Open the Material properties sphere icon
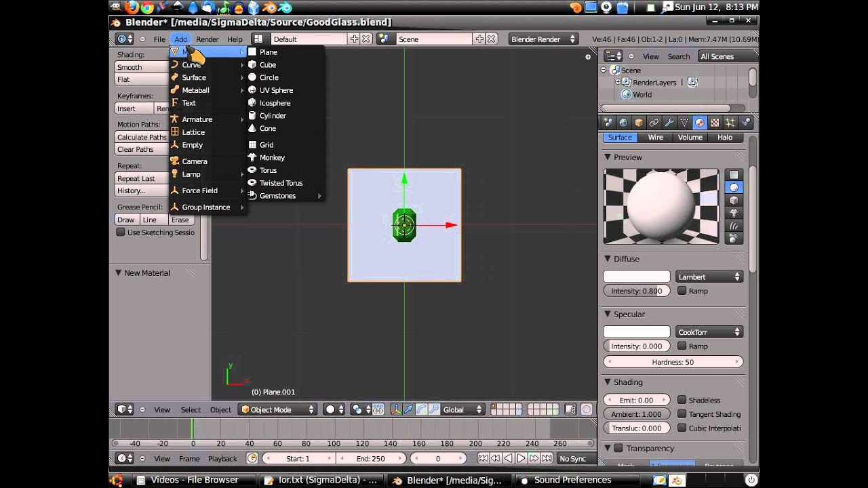The image size is (868, 488). click(x=699, y=123)
